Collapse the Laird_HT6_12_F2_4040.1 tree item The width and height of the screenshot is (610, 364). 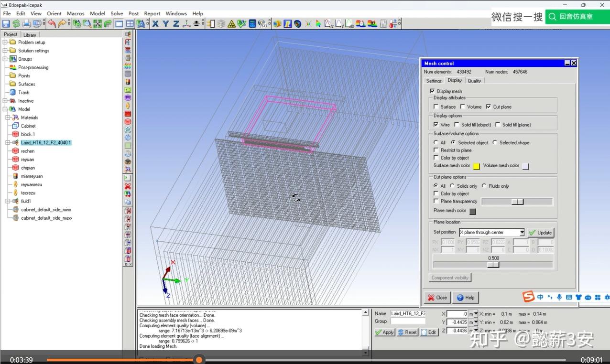coord(8,142)
